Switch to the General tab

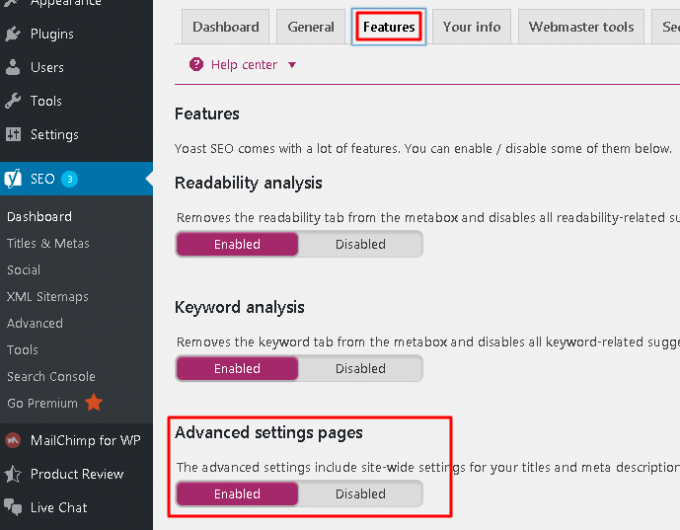click(311, 27)
